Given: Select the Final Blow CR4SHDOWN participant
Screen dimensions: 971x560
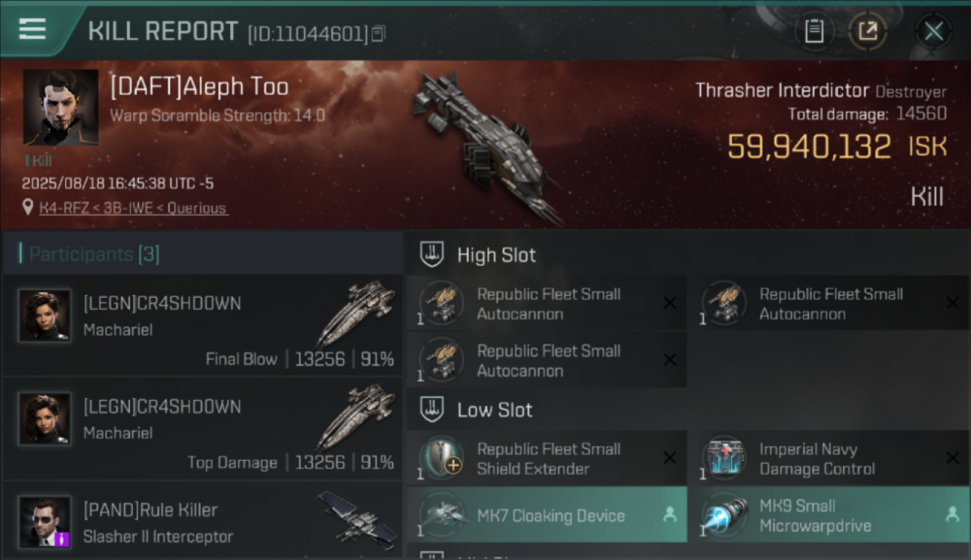Looking at the screenshot, I should pyautogui.click(x=202, y=325).
